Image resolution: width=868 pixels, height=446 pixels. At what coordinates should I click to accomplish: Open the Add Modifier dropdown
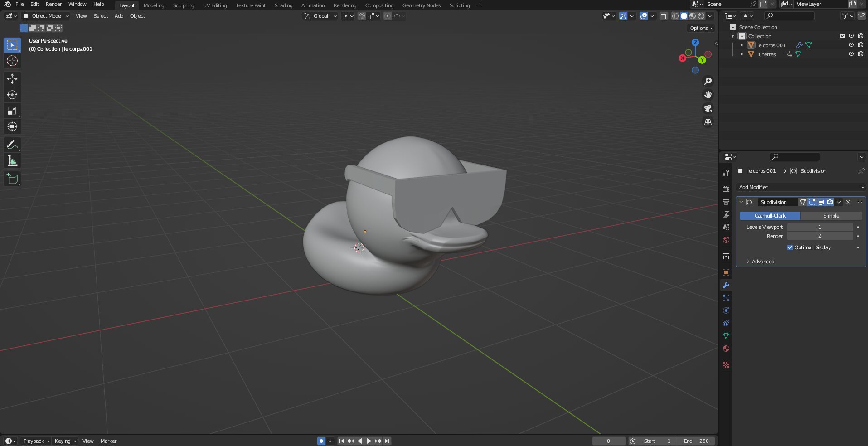coord(800,187)
